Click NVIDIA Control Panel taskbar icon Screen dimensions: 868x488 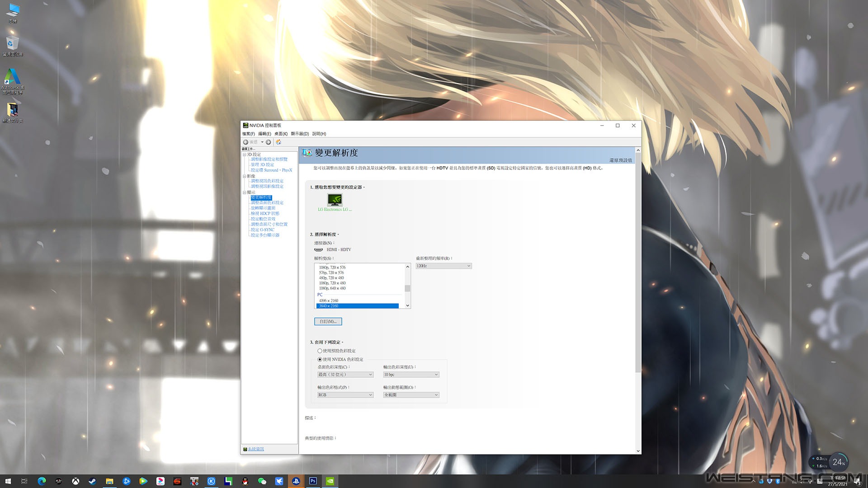click(330, 481)
